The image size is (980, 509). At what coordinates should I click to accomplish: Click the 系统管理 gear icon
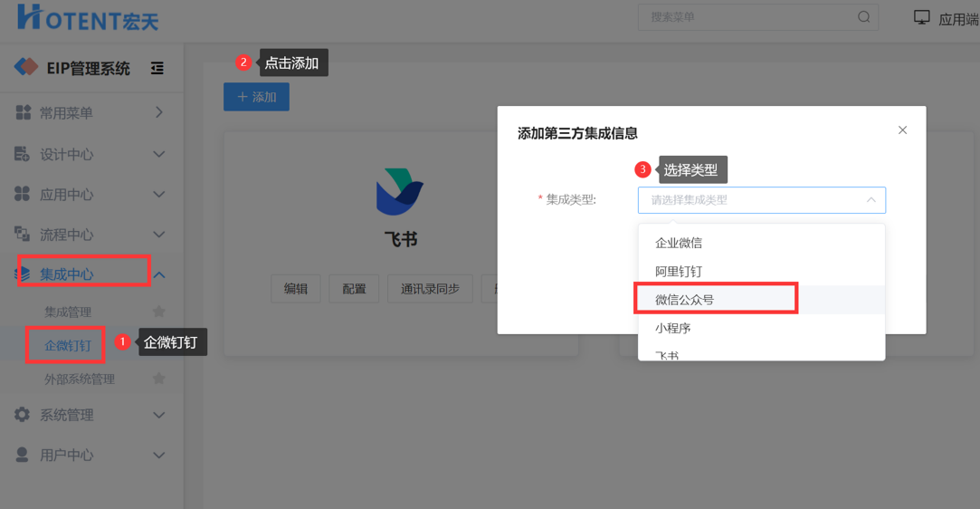[22, 415]
